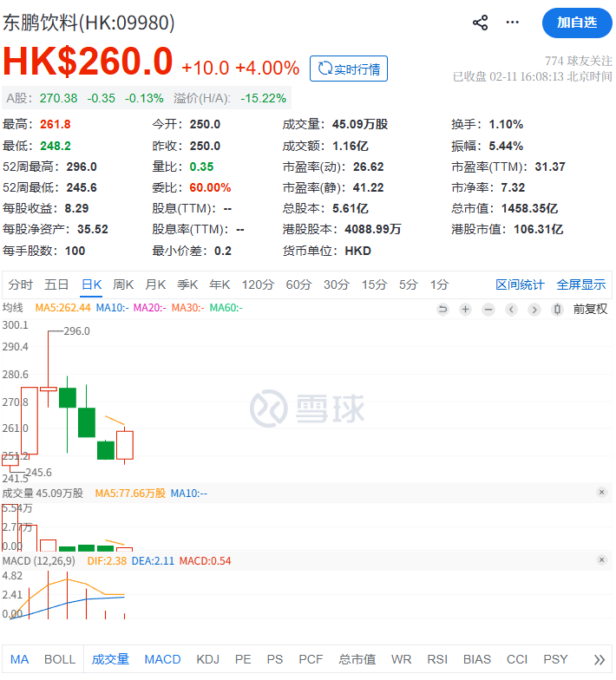Reset chart with the undo arrow icon
Image resolution: width=616 pixels, height=680 pixels.
pyautogui.click(x=442, y=309)
